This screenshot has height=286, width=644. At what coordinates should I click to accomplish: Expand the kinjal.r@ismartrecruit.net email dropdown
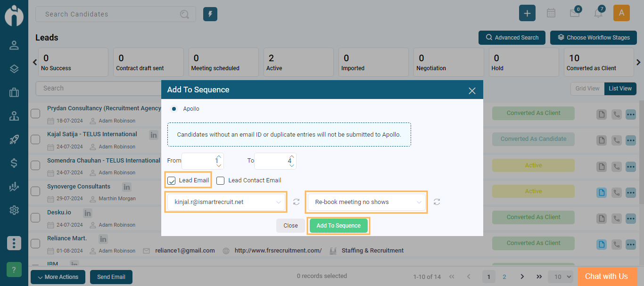225,202
